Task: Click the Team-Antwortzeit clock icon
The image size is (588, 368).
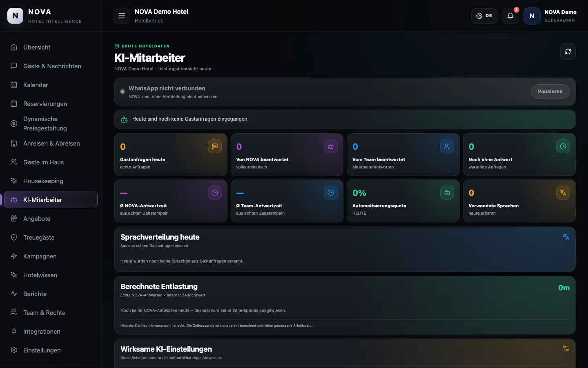Action: 331,193
